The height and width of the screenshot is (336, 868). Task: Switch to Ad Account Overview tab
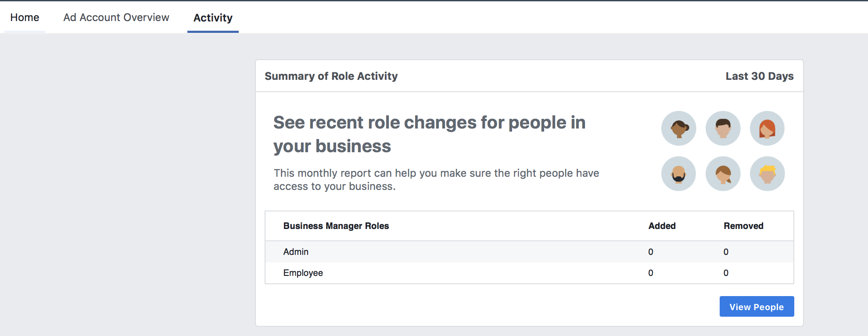pos(116,18)
